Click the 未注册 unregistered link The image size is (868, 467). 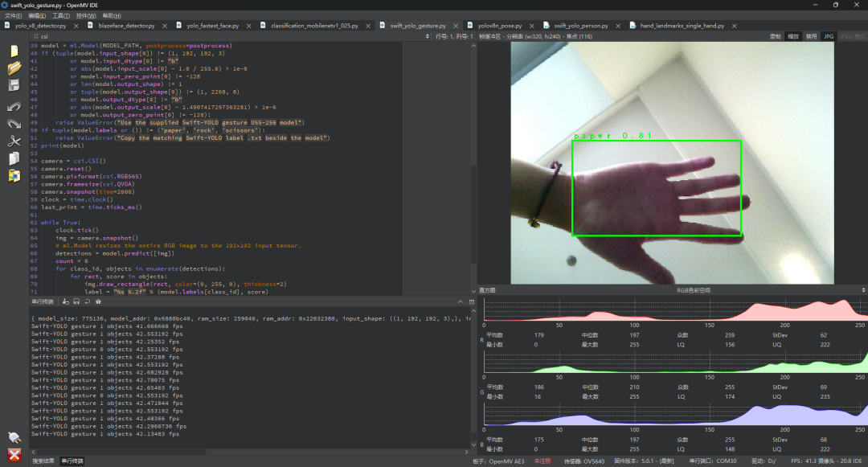coord(542,461)
